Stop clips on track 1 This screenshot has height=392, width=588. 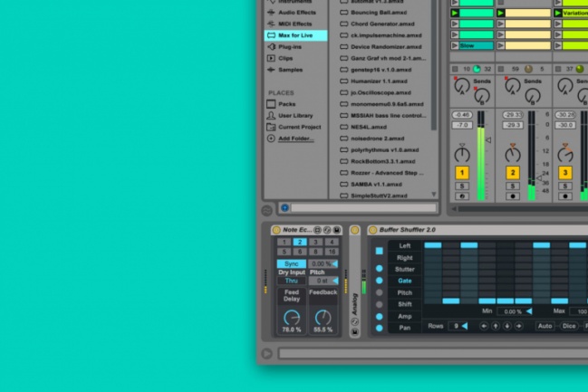(x=455, y=69)
